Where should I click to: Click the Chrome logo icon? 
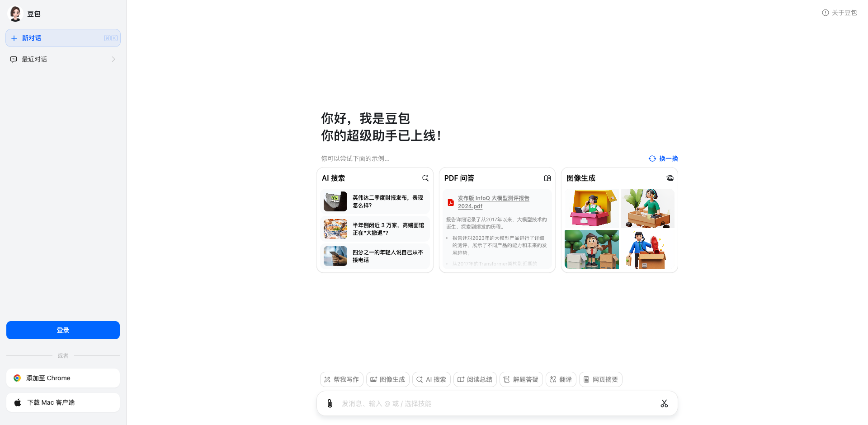pos(17,378)
